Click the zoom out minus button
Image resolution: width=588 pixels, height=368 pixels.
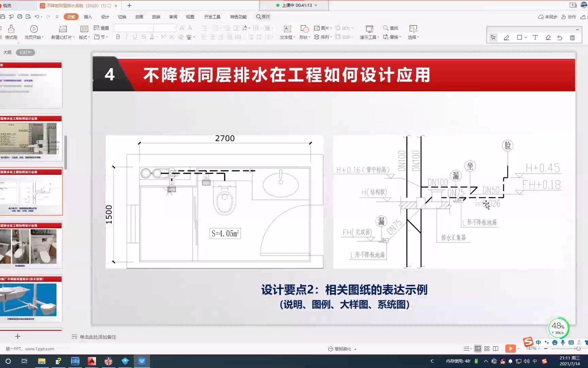pos(546,349)
